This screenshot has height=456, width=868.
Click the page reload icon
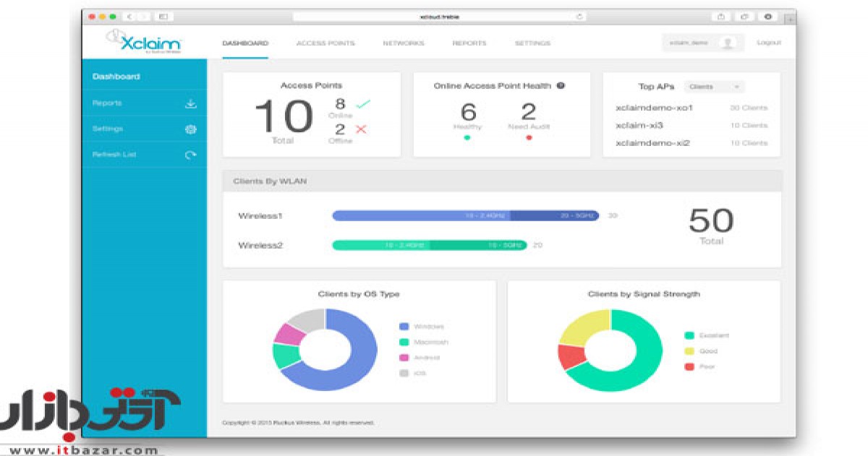coord(579,16)
